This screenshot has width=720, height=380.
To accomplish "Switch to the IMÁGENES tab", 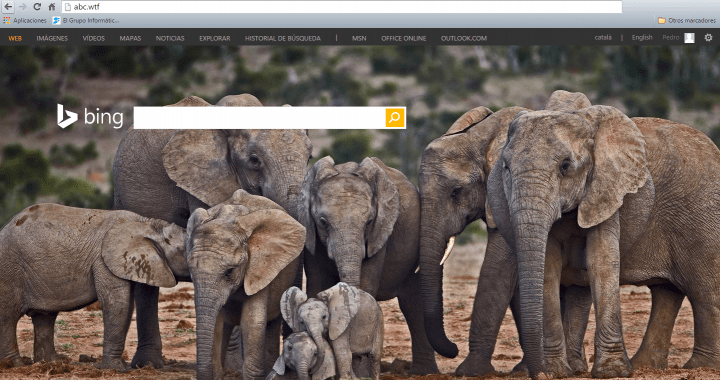I will point(52,39).
